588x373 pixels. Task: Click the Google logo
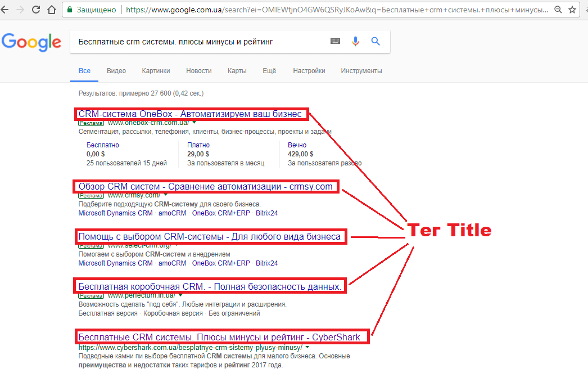pyautogui.click(x=31, y=42)
